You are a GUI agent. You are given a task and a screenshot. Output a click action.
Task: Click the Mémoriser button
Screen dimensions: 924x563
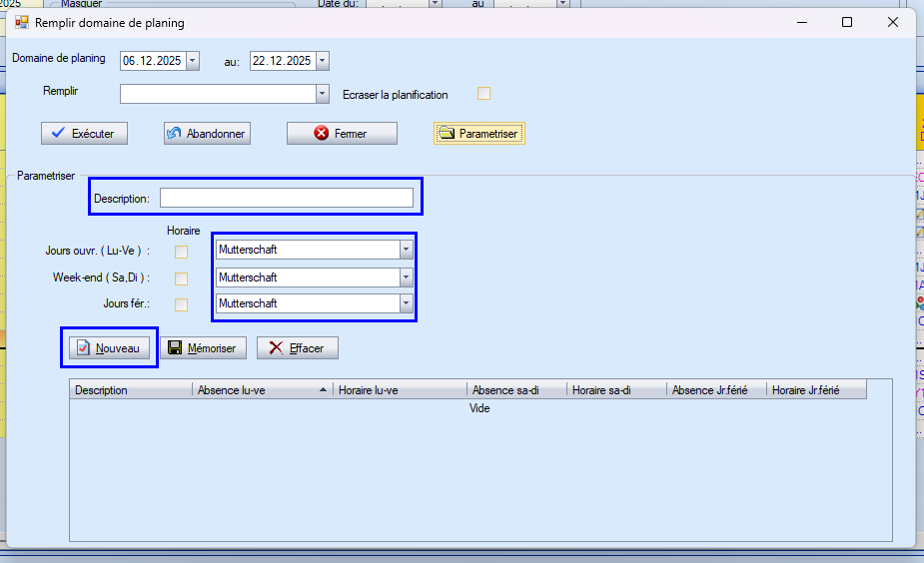click(204, 348)
